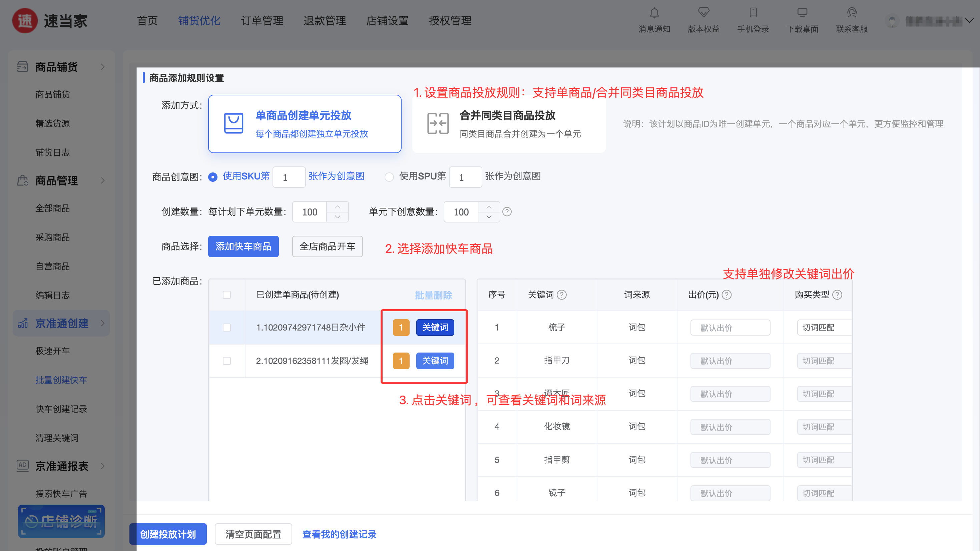Click the 下载桌面 monitor icon
This screenshot has width=980, height=551.
802,13
